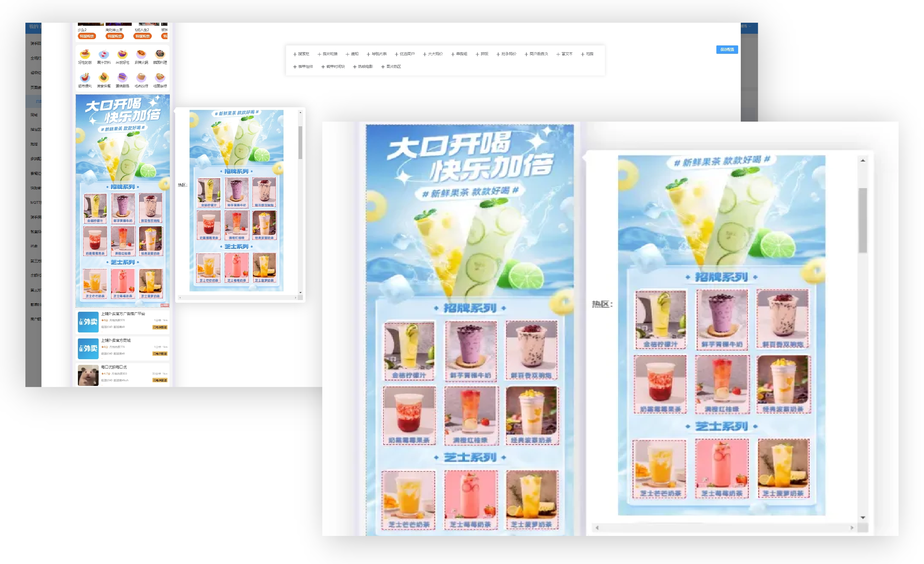This screenshot has width=924, height=564.
Task: Select 芝士芒芒奶茶 hot zone in small editor panel
Action: click(x=209, y=268)
